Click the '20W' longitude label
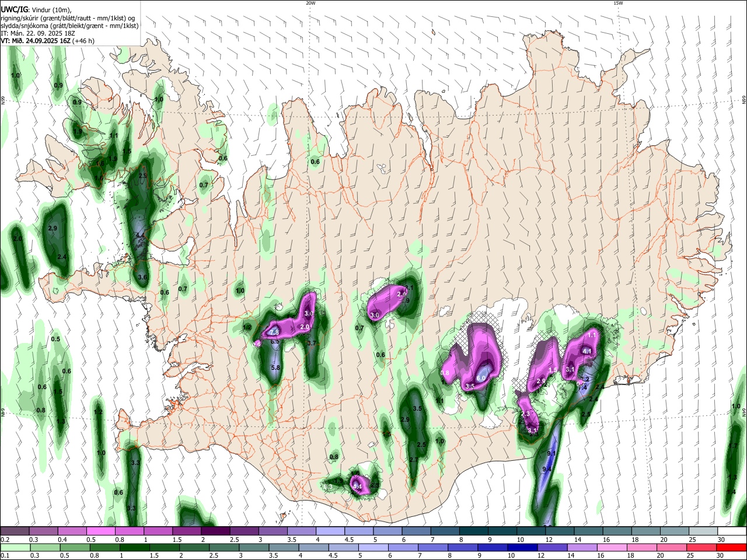This screenshot has height=560, width=747. tap(311, 3)
